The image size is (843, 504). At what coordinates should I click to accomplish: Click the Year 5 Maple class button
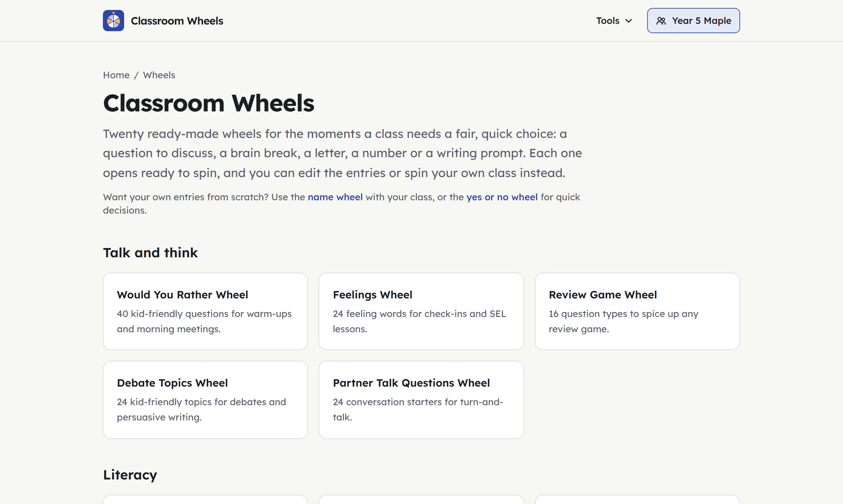(x=693, y=21)
